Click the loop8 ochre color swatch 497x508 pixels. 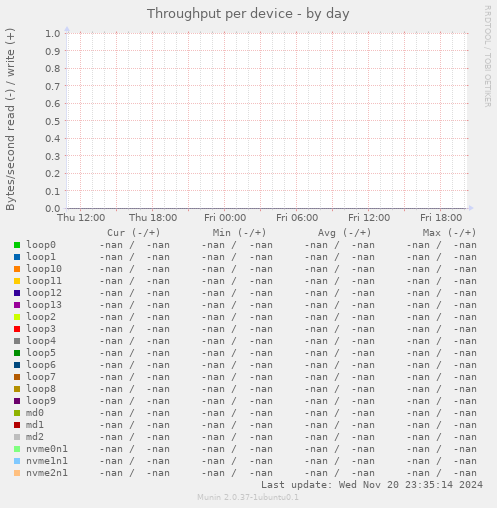click(17, 389)
